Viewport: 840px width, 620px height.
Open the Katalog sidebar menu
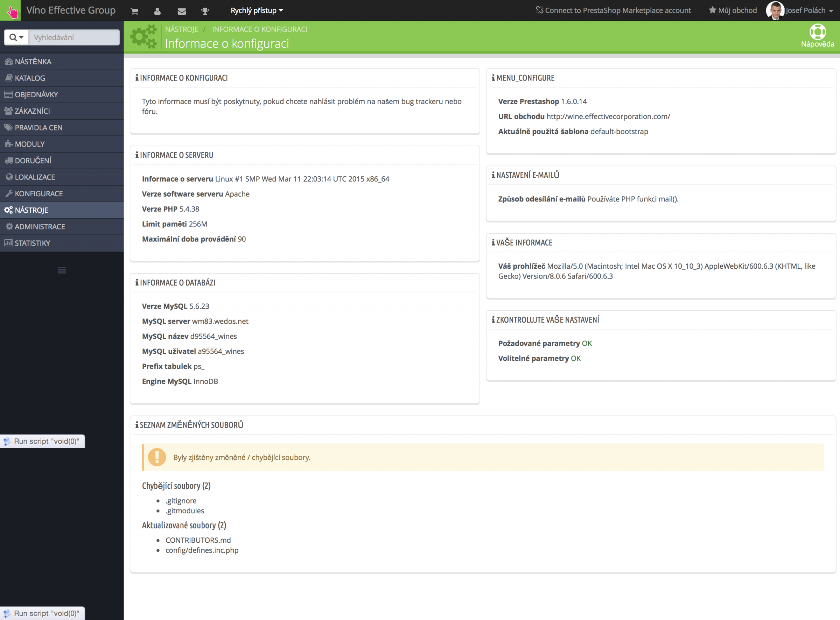point(30,78)
